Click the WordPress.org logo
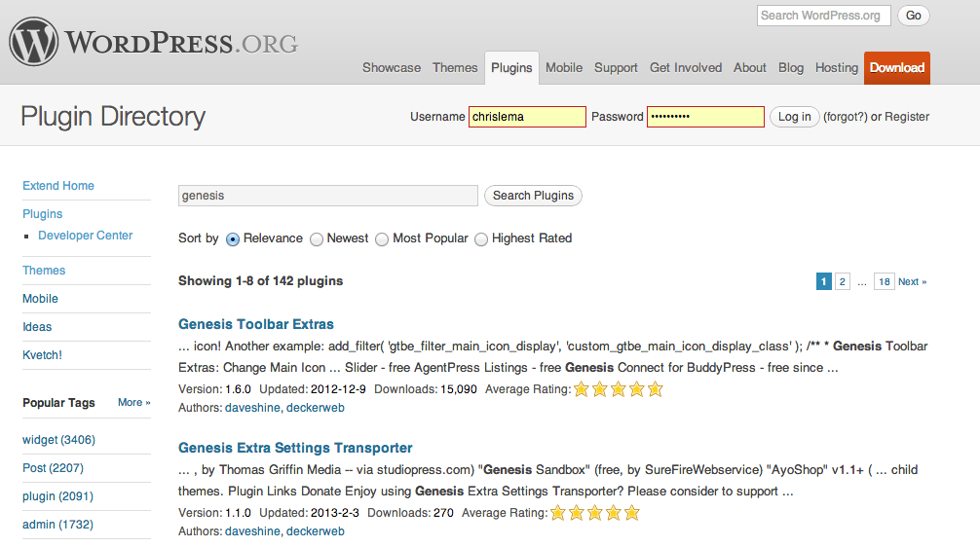Screen dimensions: 980x547 [153, 42]
